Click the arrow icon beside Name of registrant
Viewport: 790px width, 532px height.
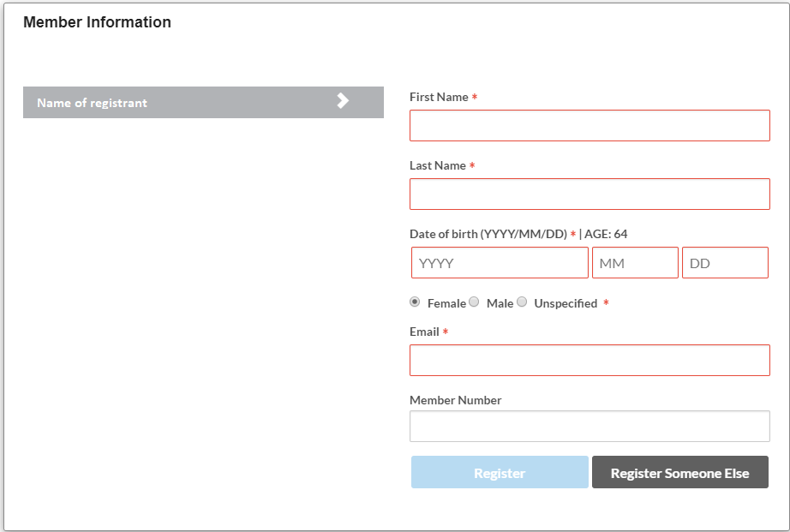pyautogui.click(x=343, y=101)
